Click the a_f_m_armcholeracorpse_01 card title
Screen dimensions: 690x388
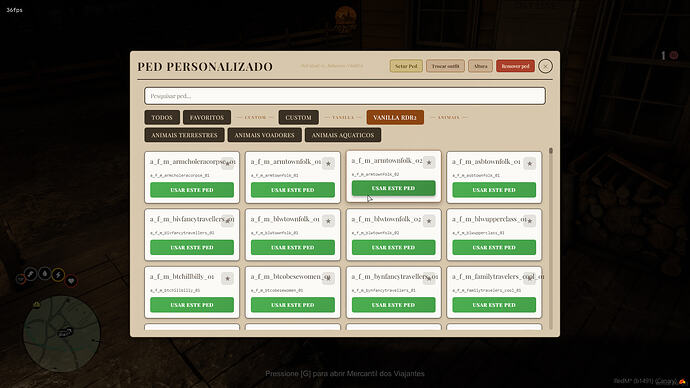193,162
